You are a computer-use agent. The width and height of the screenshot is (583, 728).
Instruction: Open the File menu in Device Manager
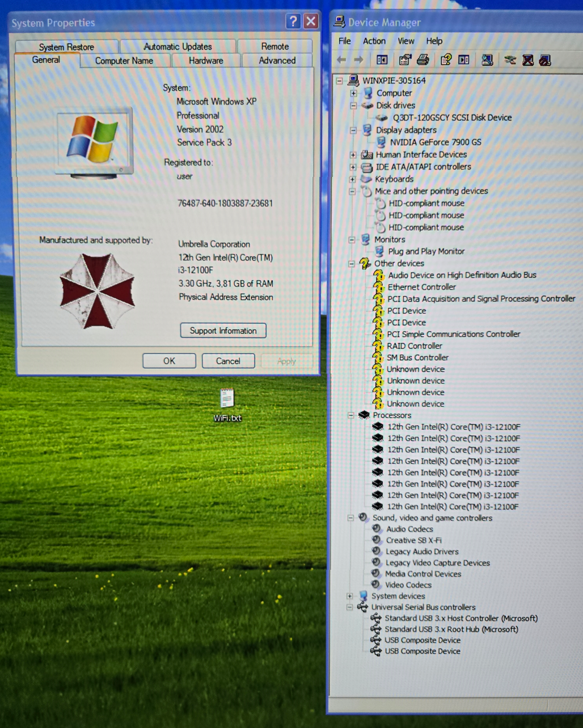click(345, 41)
